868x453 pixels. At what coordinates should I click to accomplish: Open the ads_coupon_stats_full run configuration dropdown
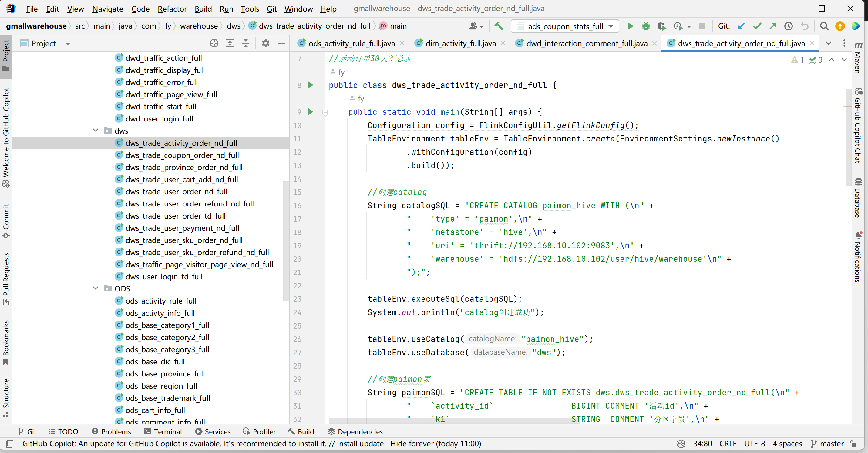click(565, 26)
